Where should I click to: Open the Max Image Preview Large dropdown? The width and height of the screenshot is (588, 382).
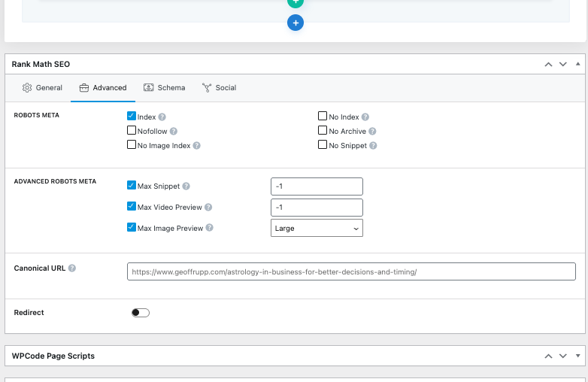point(317,229)
